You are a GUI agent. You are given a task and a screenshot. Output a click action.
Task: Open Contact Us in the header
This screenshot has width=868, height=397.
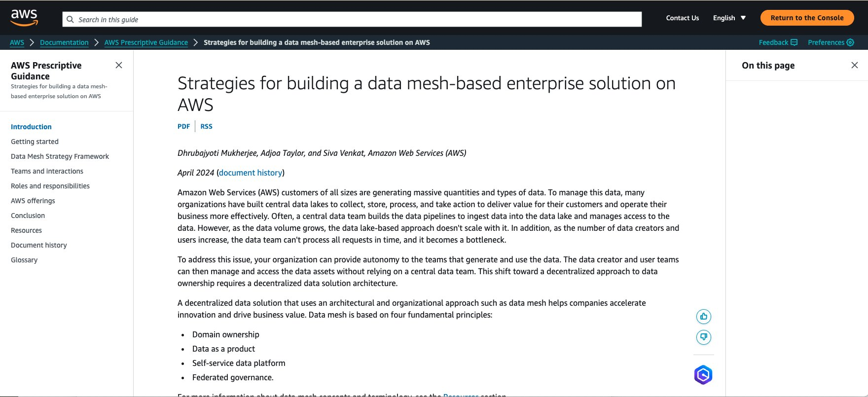[682, 17]
